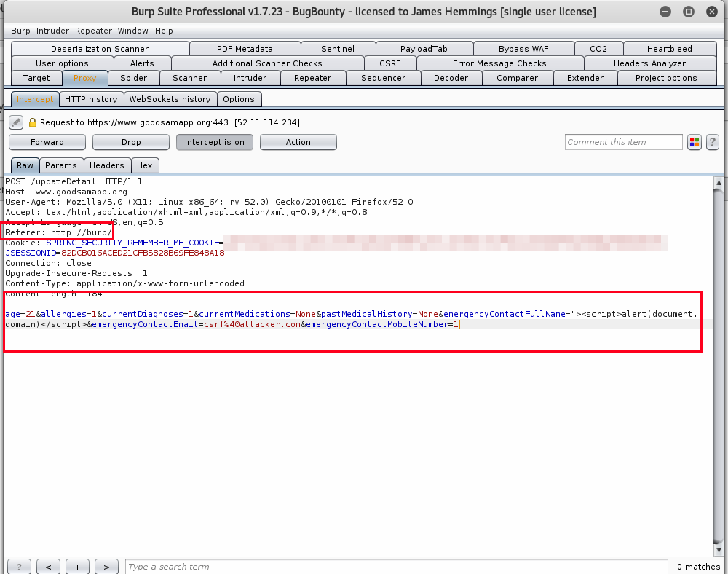This screenshot has height=574, width=728.
Task: Click the POST /updateDetail request line
Action: tap(74, 181)
